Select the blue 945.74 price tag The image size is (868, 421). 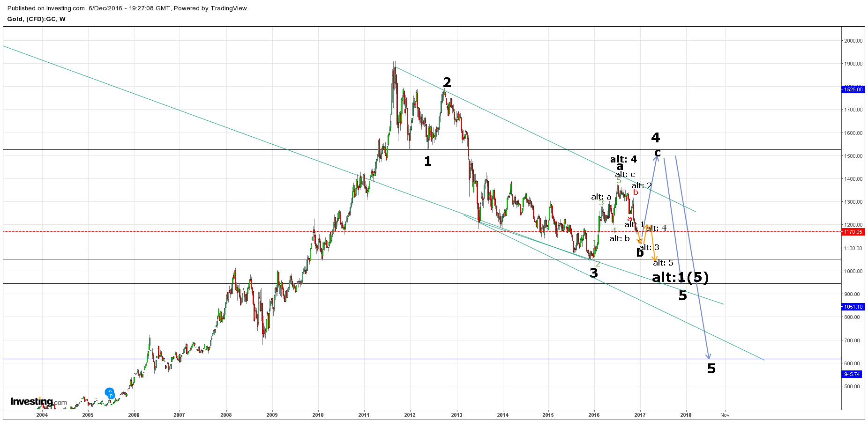tap(852, 374)
